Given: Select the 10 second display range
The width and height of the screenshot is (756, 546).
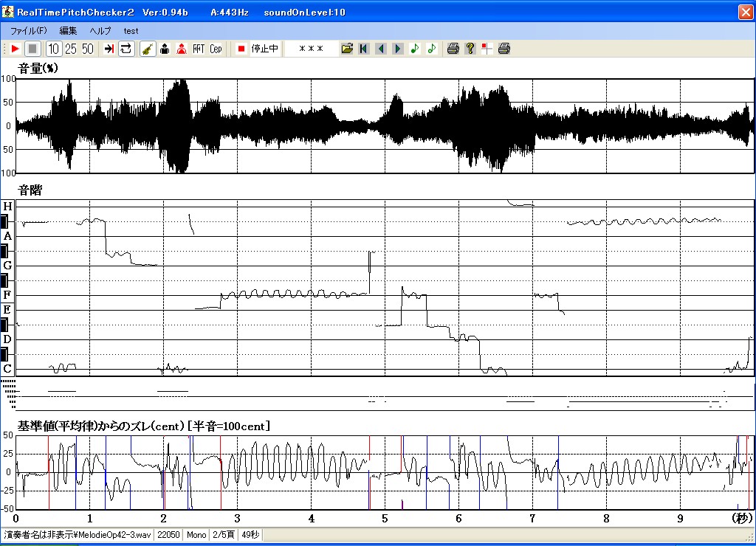Looking at the screenshot, I should [53, 49].
